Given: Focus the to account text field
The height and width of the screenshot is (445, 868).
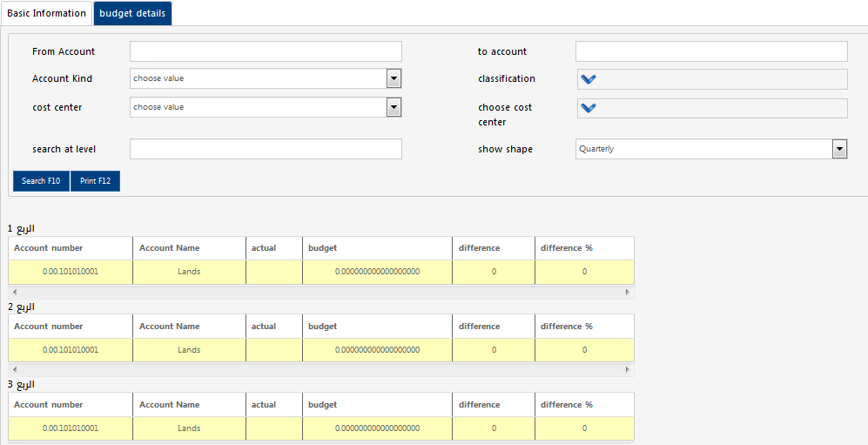Looking at the screenshot, I should tap(710, 51).
